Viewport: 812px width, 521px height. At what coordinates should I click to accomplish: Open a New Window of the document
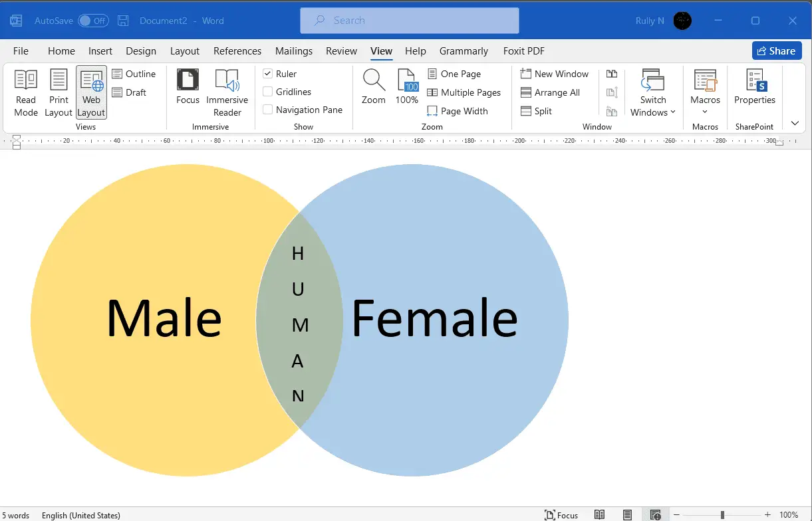pos(554,73)
